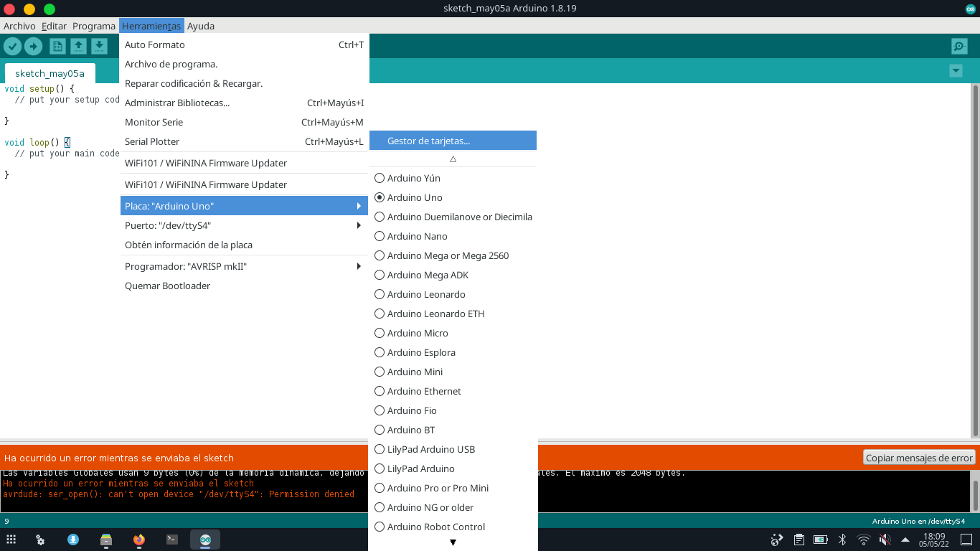Viewport: 980px width, 551px height.
Task: Open the Serial Monitor magnifier icon
Action: coord(959,47)
